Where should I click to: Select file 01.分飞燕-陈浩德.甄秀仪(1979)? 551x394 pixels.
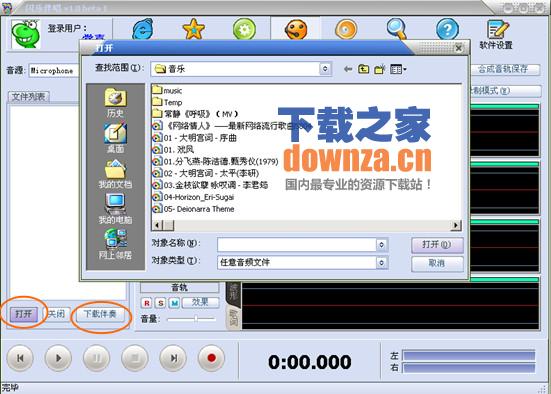tap(215, 161)
